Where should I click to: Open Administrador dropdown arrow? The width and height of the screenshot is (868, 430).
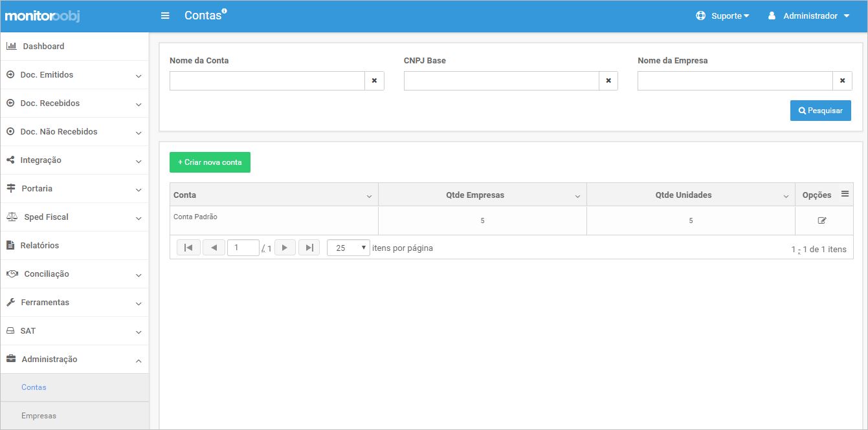(x=847, y=16)
